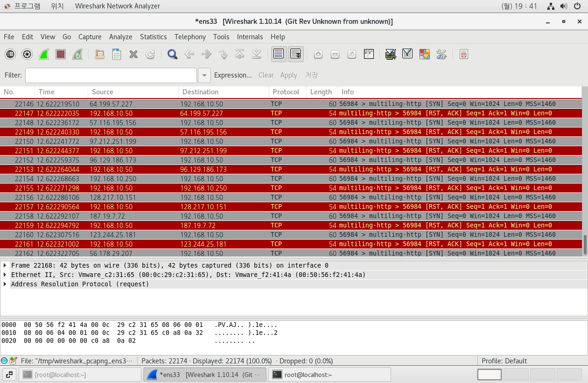Click the filter Apply button
This screenshot has width=588, height=383.
pos(288,75)
